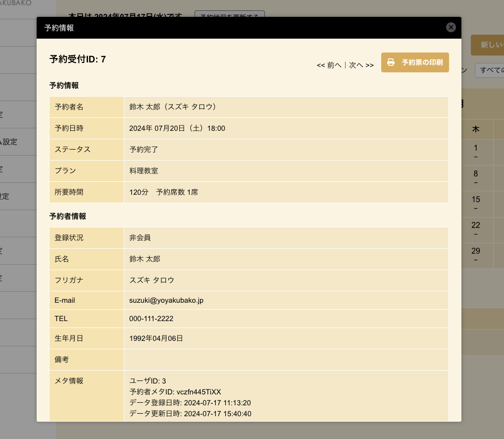Click the プラン row label

pyautogui.click(x=65, y=171)
